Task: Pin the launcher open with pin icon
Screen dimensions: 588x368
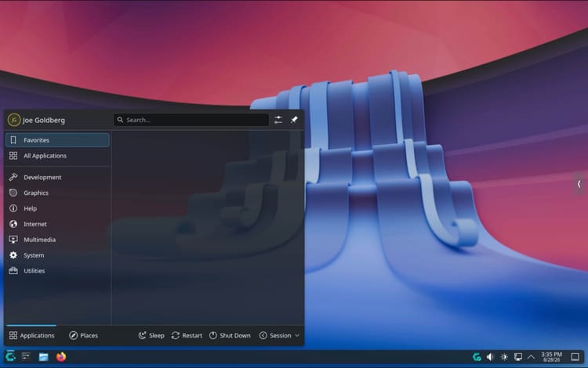Action: coord(294,120)
